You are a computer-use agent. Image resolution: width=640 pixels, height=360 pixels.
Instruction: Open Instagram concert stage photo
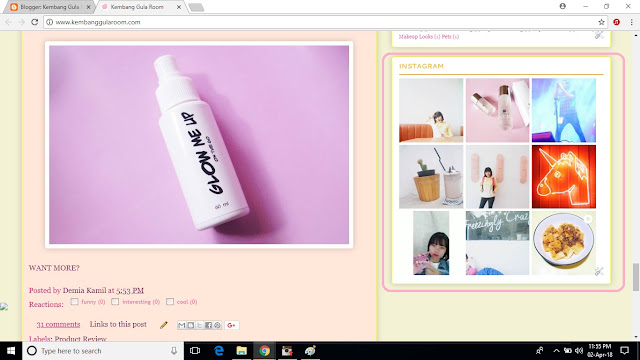pos(564,110)
